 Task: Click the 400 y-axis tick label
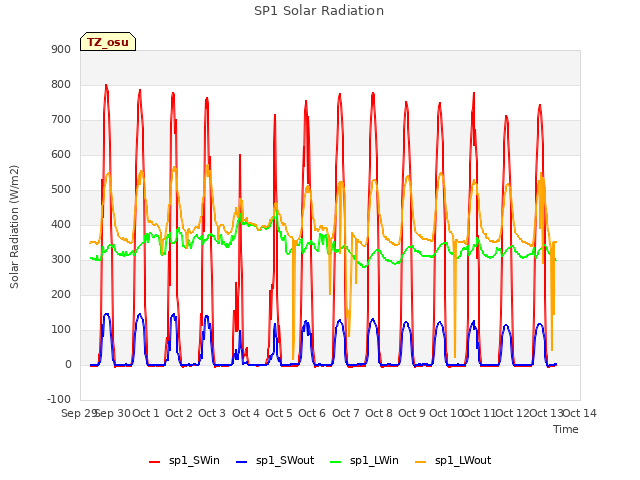pyautogui.click(x=61, y=224)
